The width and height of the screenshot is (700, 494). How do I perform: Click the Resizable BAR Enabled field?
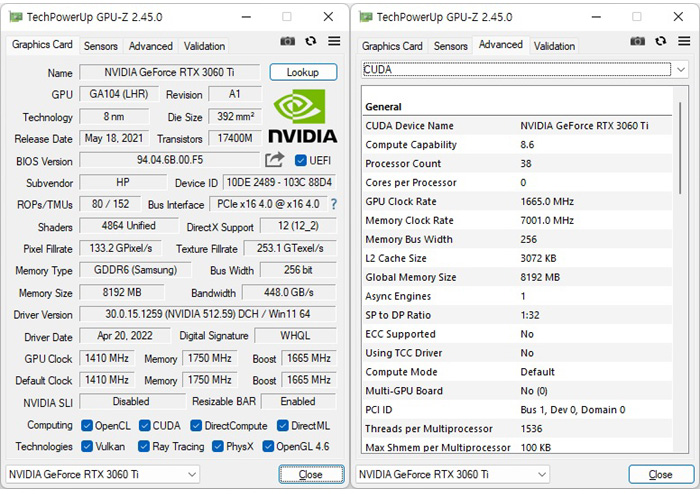coord(298,402)
